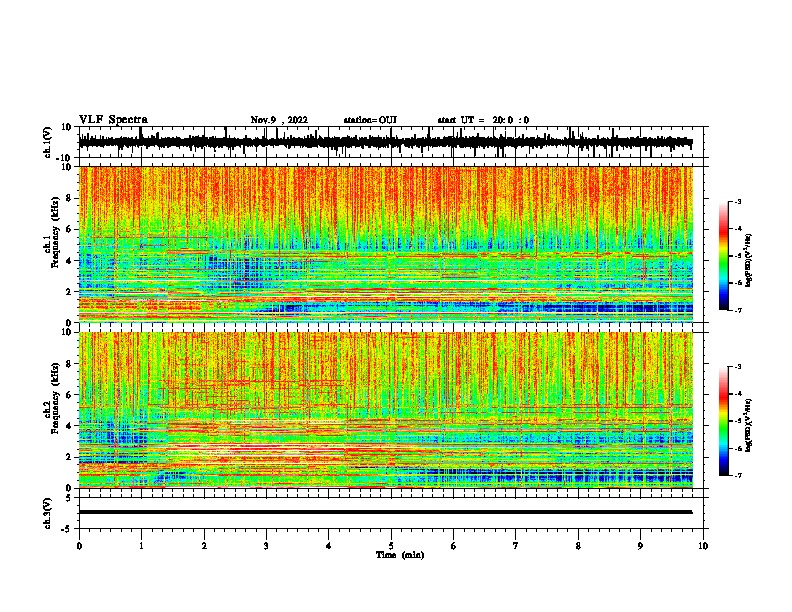This screenshot has height=612, width=792.
Task: Click the "6" kHz tick on ch.1 frequency axis
Action: pyautogui.click(x=69, y=229)
